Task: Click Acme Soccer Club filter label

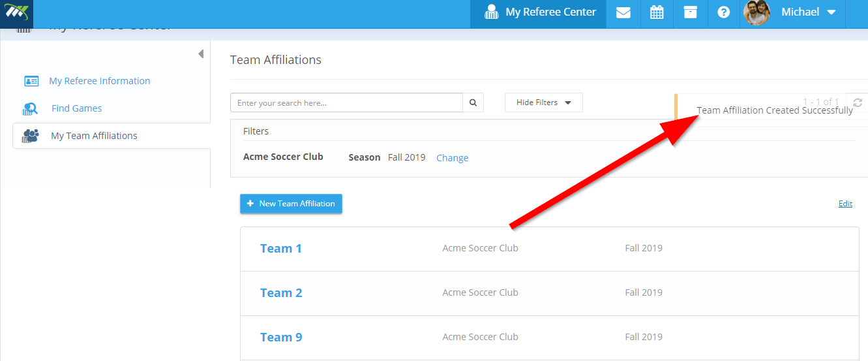Action: pyautogui.click(x=283, y=157)
